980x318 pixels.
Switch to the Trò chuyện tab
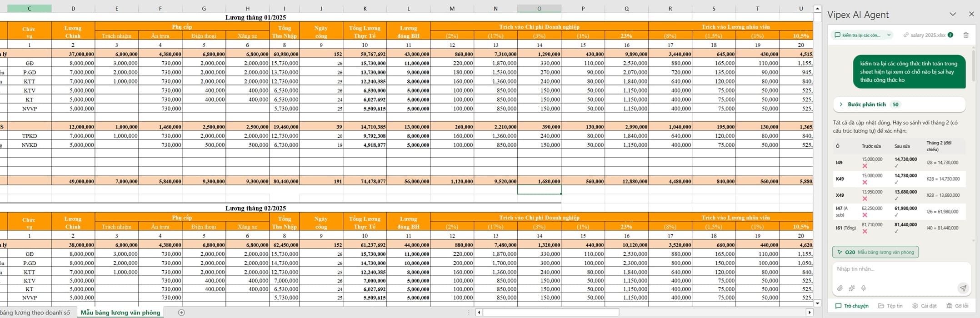pos(852,306)
